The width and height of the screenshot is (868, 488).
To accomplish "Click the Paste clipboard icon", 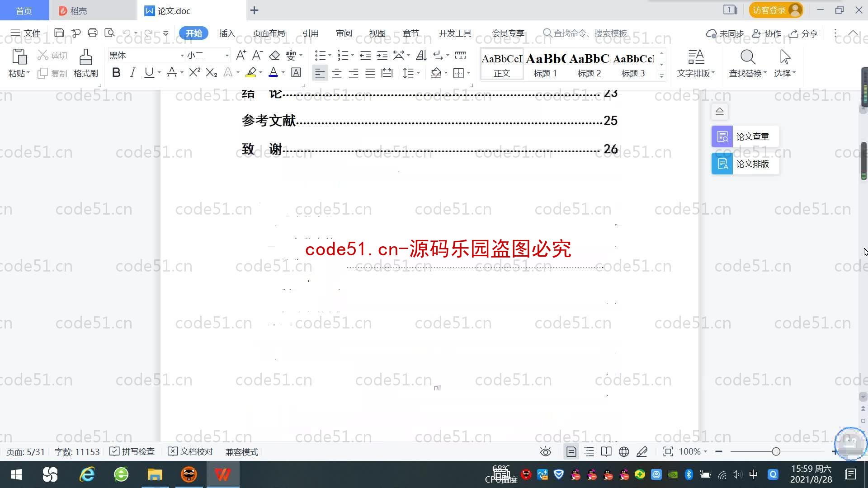I will (19, 57).
